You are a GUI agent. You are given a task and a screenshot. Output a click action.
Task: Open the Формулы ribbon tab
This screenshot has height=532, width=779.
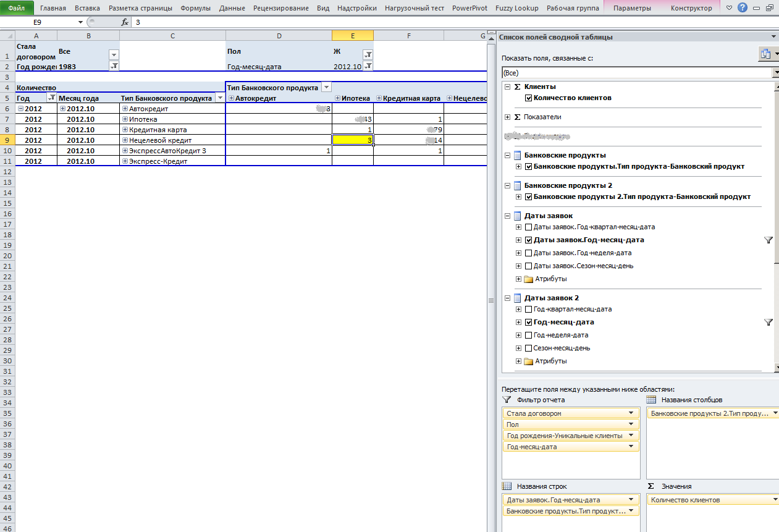coord(195,8)
